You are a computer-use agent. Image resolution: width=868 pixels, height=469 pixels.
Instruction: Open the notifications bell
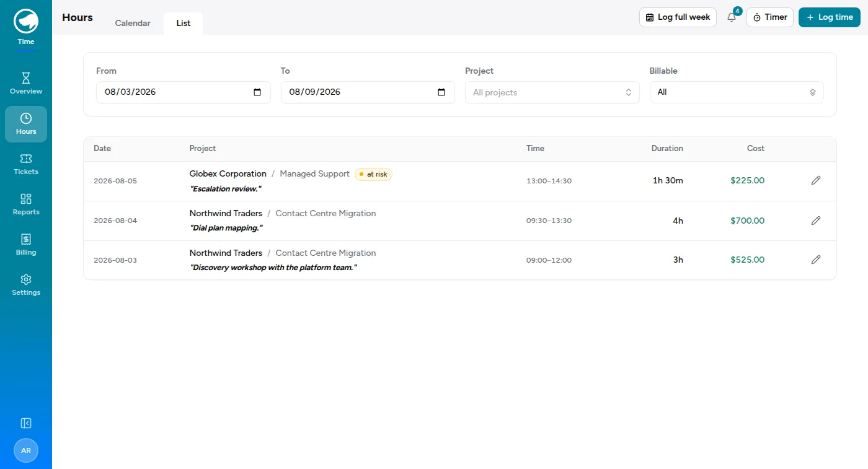[732, 17]
